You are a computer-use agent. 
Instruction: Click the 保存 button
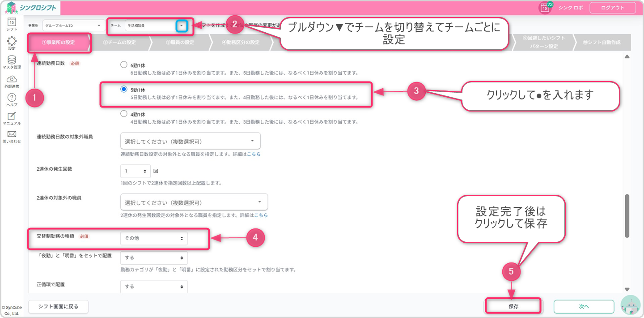tap(513, 306)
